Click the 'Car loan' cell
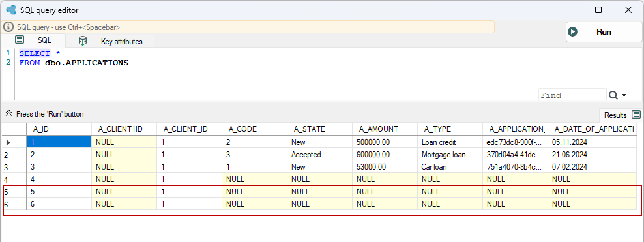Screen dimensions: 644x242 (450, 167)
